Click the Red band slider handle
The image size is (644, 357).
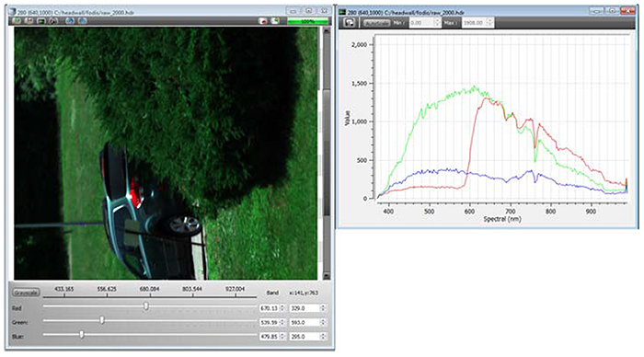click(x=145, y=306)
